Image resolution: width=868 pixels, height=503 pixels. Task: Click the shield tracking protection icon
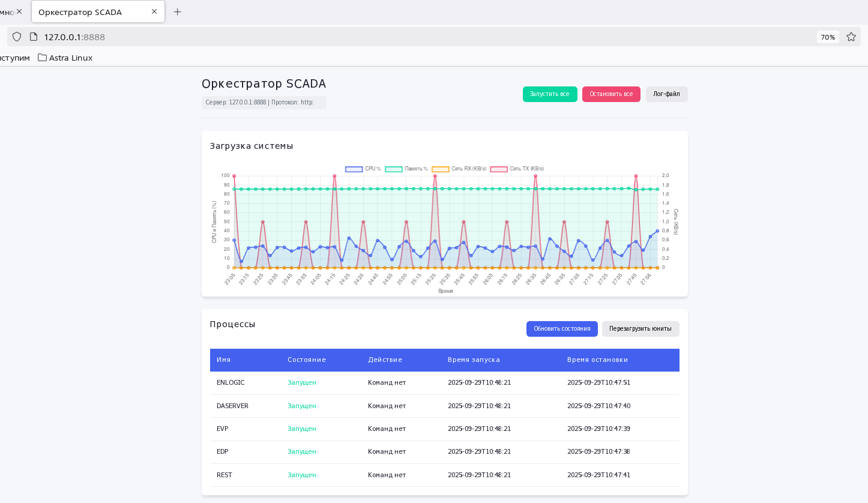pos(17,37)
